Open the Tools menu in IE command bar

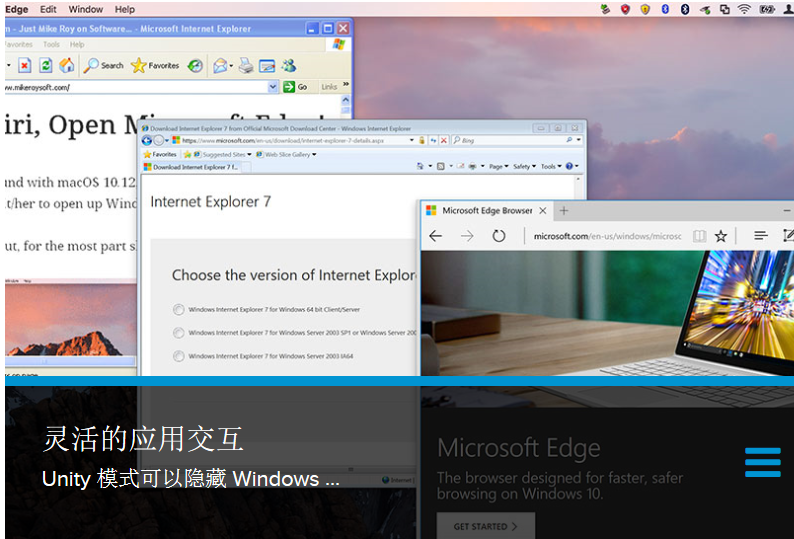click(x=551, y=166)
